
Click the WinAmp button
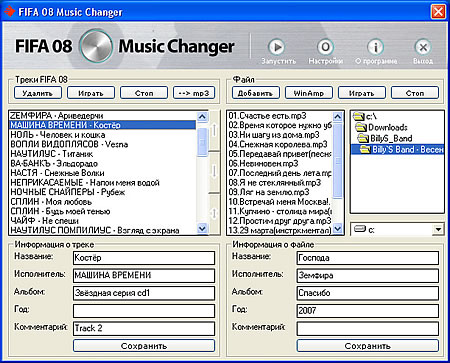(x=309, y=93)
